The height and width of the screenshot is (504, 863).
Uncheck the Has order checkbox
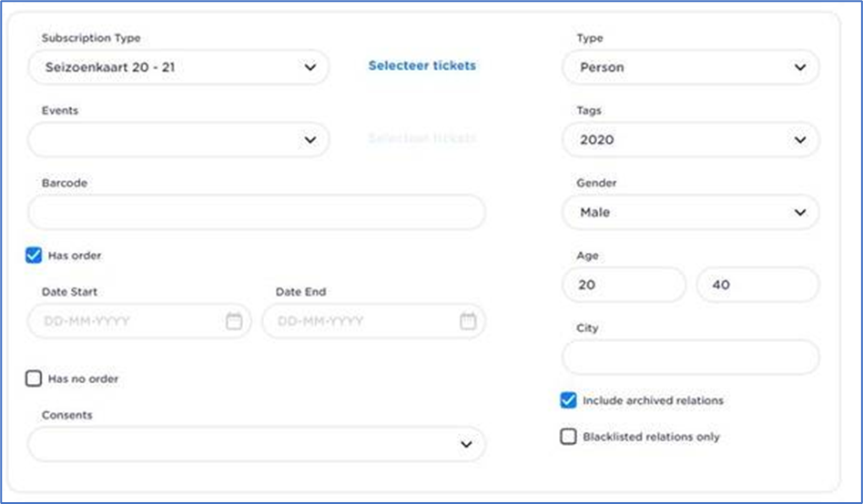click(x=34, y=256)
